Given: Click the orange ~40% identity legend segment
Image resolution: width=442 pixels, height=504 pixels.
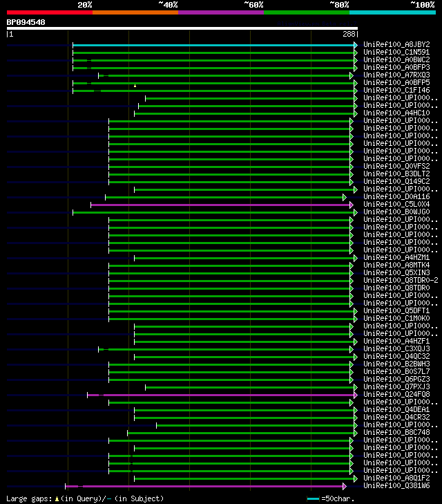Looking at the screenshot, I should pos(135,12).
